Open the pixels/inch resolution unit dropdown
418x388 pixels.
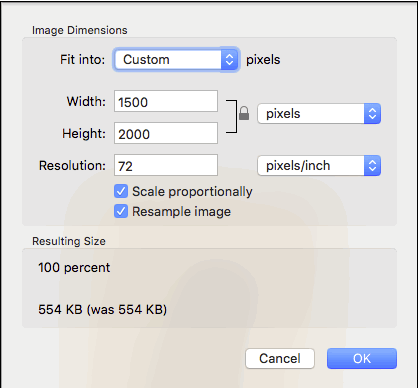pos(319,166)
